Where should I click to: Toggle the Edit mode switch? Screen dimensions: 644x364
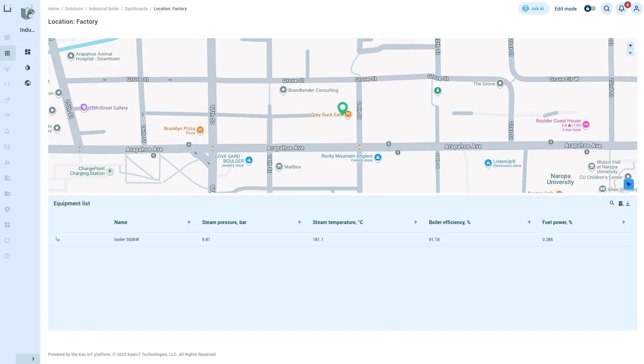(x=590, y=9)
